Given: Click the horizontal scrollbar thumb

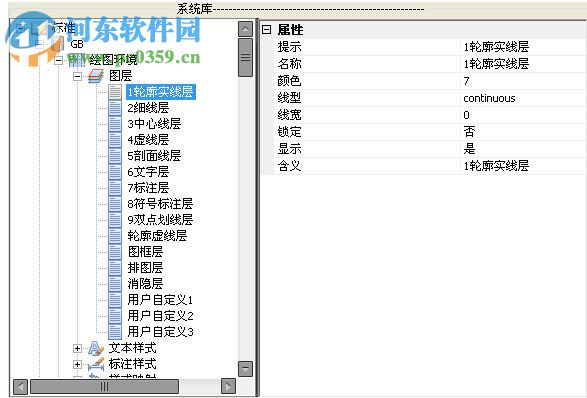Looking at the screenshot, I should pos(104,386).
